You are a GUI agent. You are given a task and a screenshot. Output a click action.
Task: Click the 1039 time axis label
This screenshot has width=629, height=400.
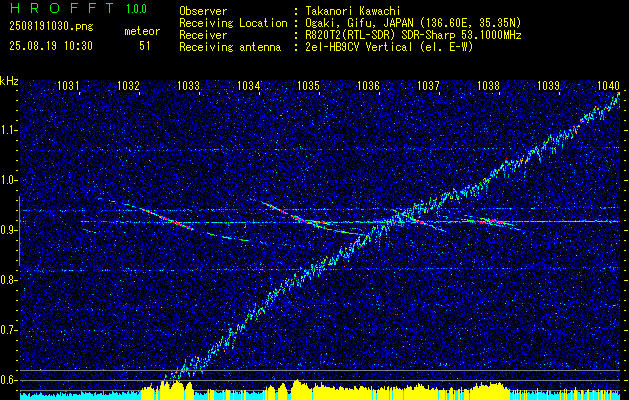point(548,85)
